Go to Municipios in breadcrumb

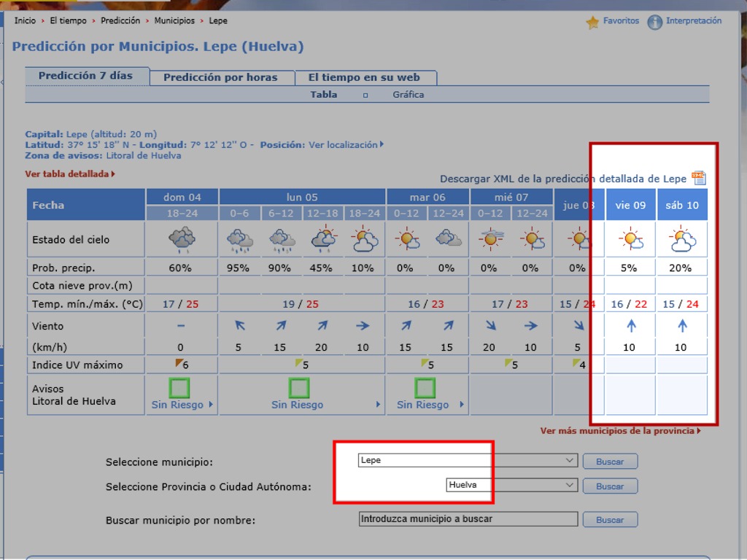(x=174, y=21)
